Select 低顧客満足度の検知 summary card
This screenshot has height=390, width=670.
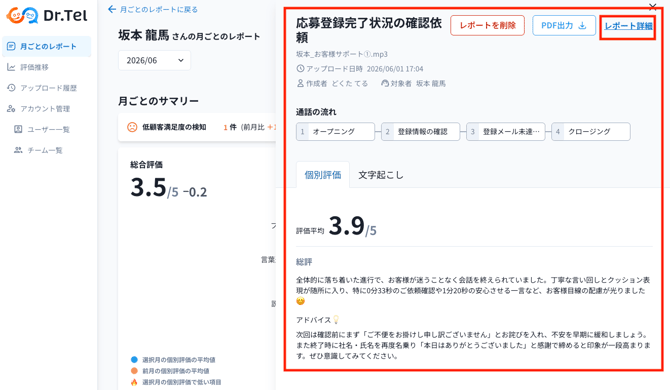click(197, 127)
